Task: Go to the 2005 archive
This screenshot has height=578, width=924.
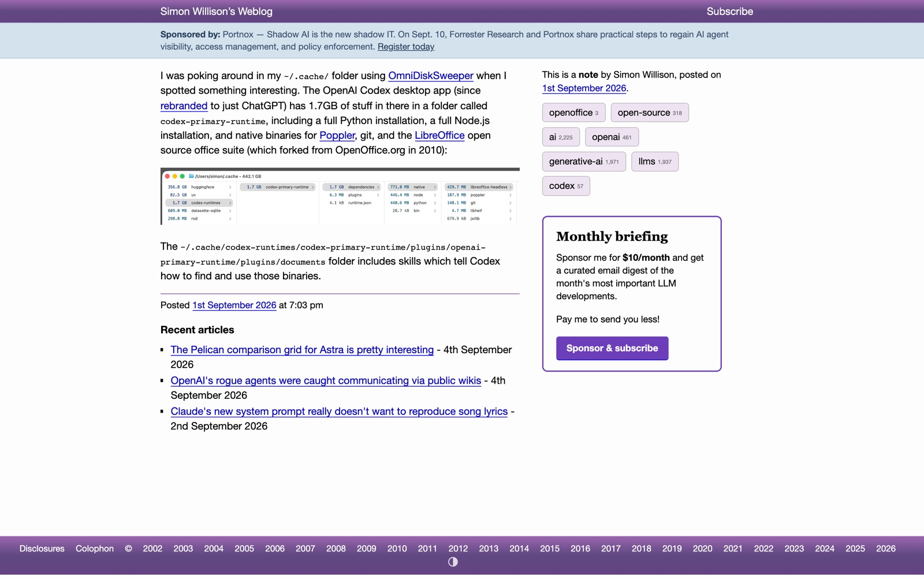Action: pos(244,549)
